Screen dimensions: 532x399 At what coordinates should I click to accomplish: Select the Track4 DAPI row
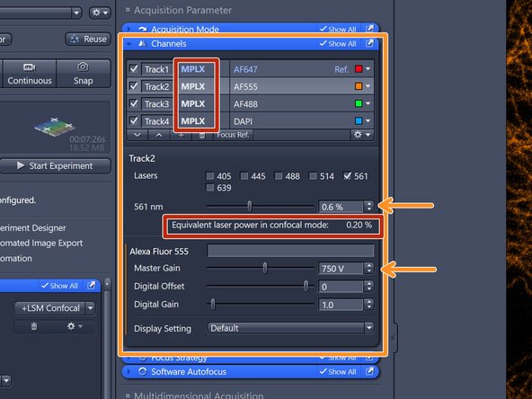point(251,121)
